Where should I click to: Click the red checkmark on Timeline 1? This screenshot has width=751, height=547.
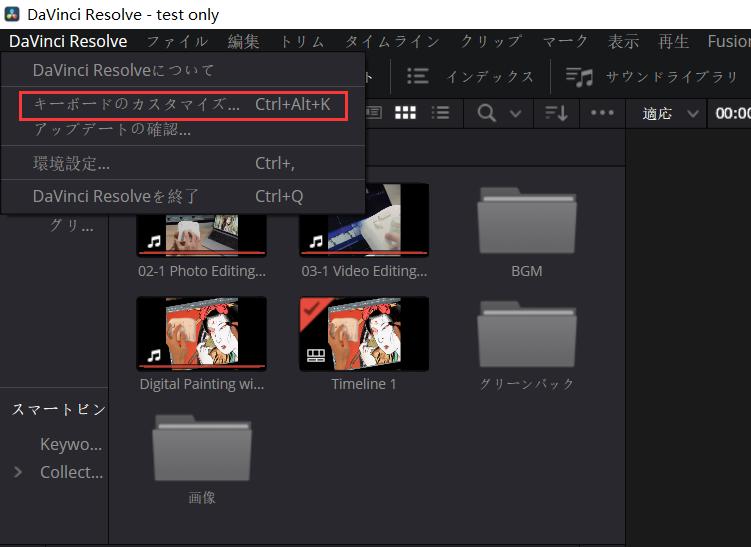[x=311, y=308]
